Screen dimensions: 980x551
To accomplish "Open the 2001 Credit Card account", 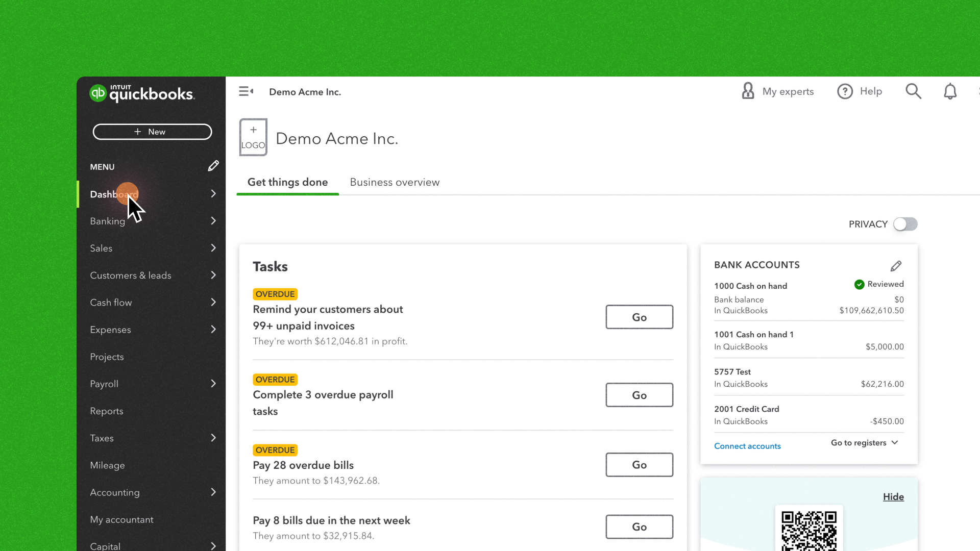I will click(x=746, y=409).
